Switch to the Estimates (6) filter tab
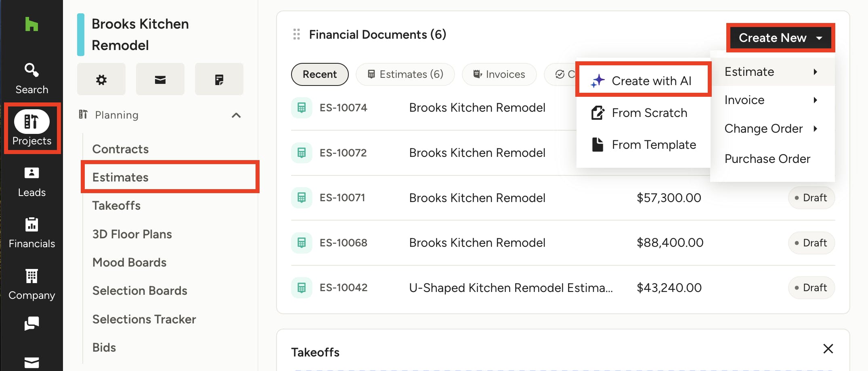The height and width of the screenshot is (371, 868). coord(405,74)
